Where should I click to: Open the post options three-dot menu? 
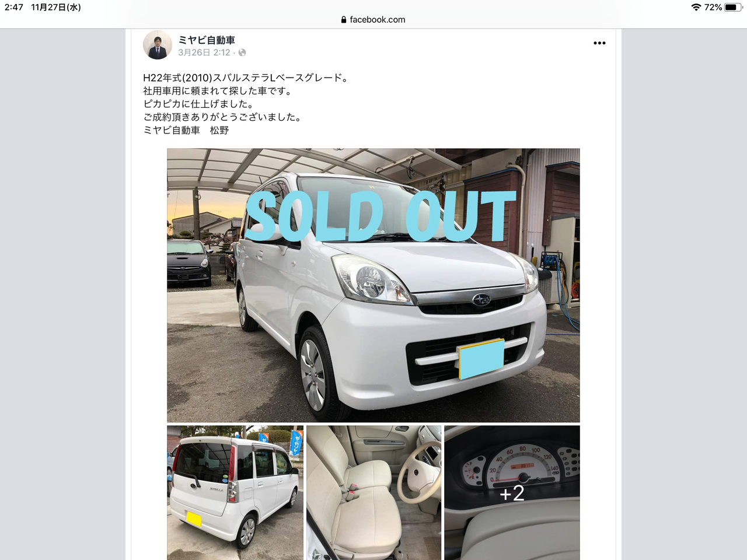[599, 43]
